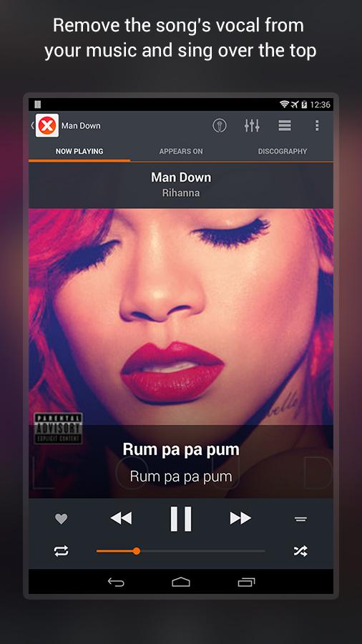
Task: Skip to next track
Action: 240,518
